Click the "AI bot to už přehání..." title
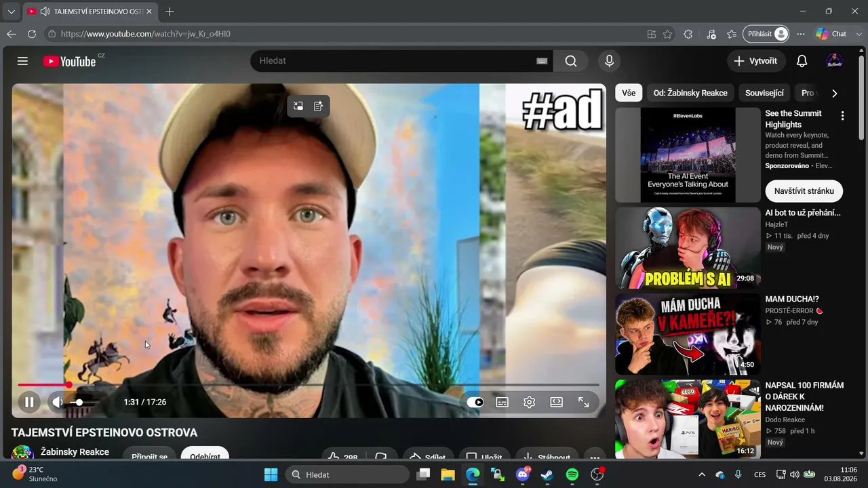Viewport: 868px width, 488px height. click(x=803, y=213)
